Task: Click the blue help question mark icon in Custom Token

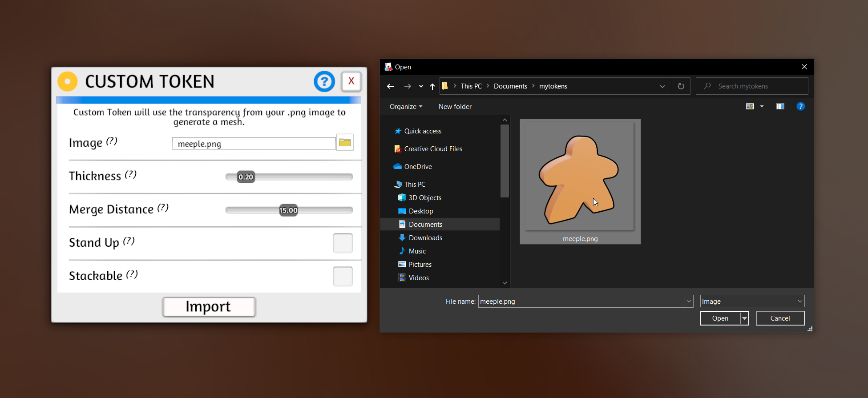Action: click(x=324, y=81)
